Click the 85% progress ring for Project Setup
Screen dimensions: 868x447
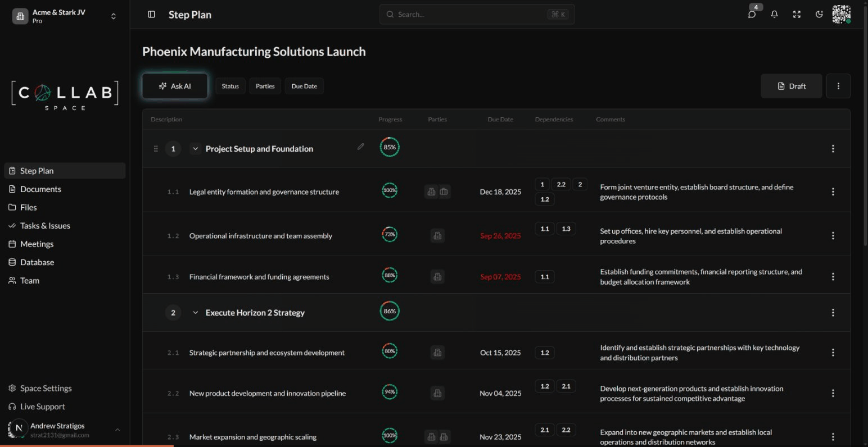click(x=390, y=147)
